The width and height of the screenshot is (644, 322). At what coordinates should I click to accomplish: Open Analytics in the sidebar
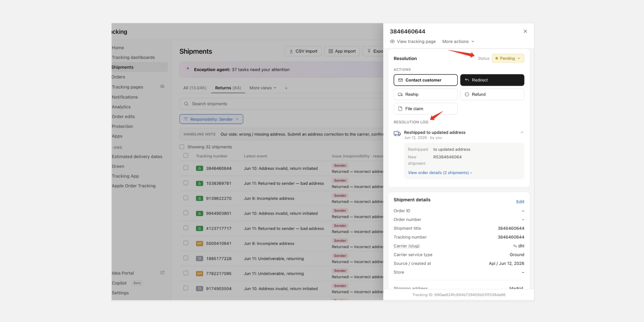(x=121, y=107)
